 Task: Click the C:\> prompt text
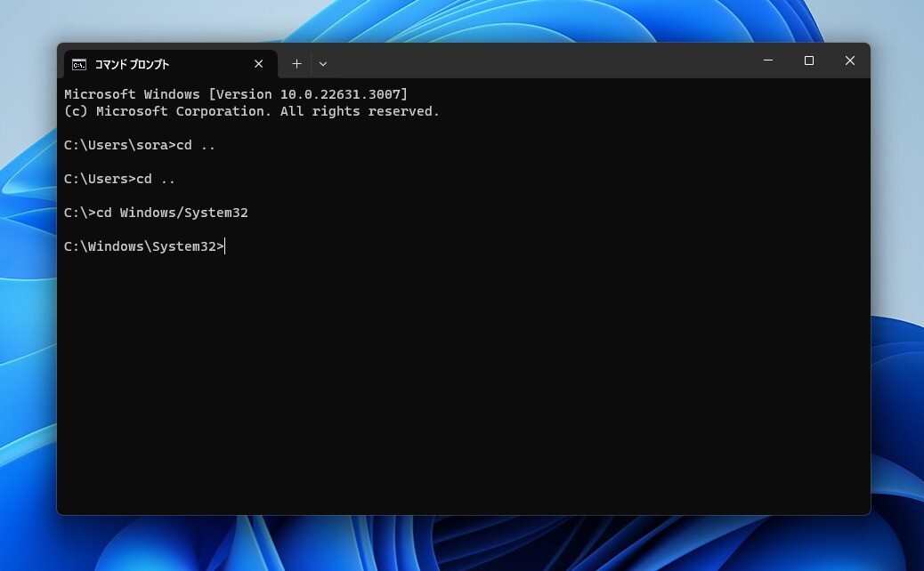79,213
